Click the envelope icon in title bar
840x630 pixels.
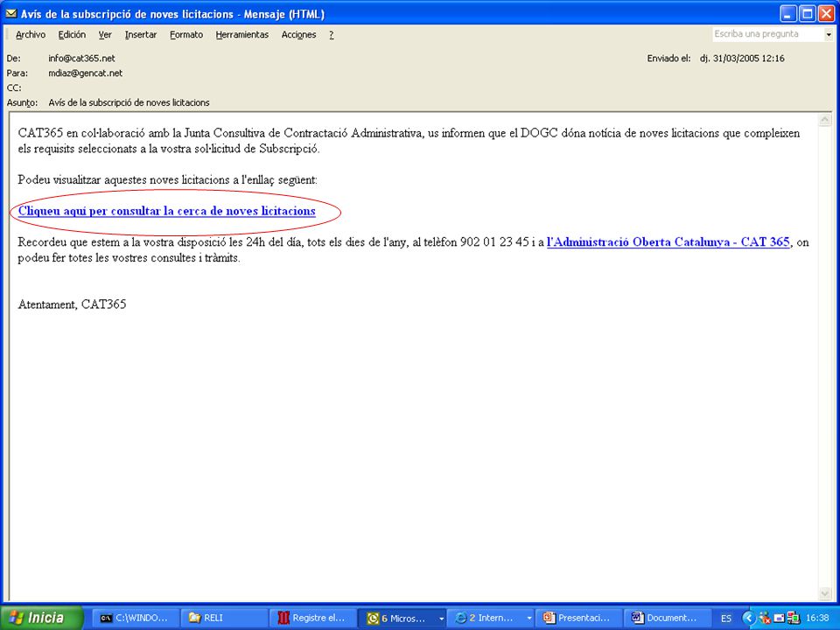[10, 13]
